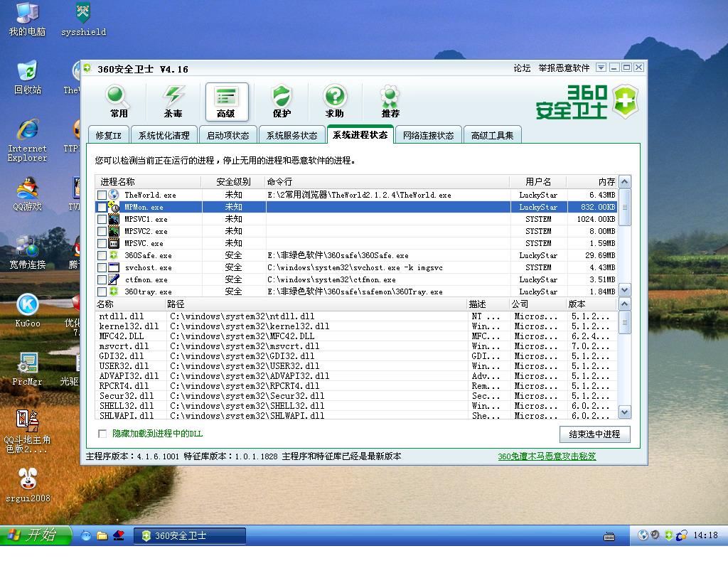Check the box for MPSVC.exe process
Image resolution: width=728 pixels, height=583 pixels.
[102, 243]
